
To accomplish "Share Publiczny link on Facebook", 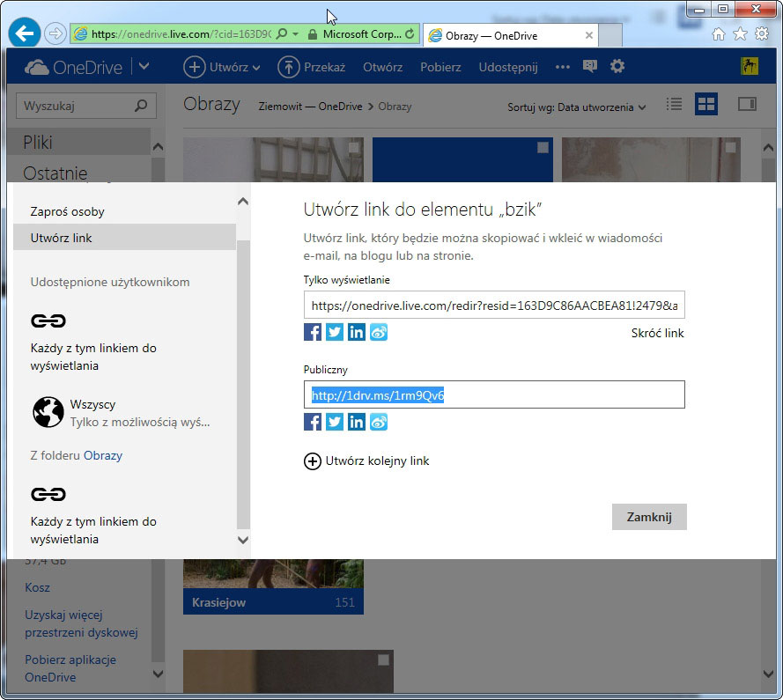I will (x=313, y=422).
